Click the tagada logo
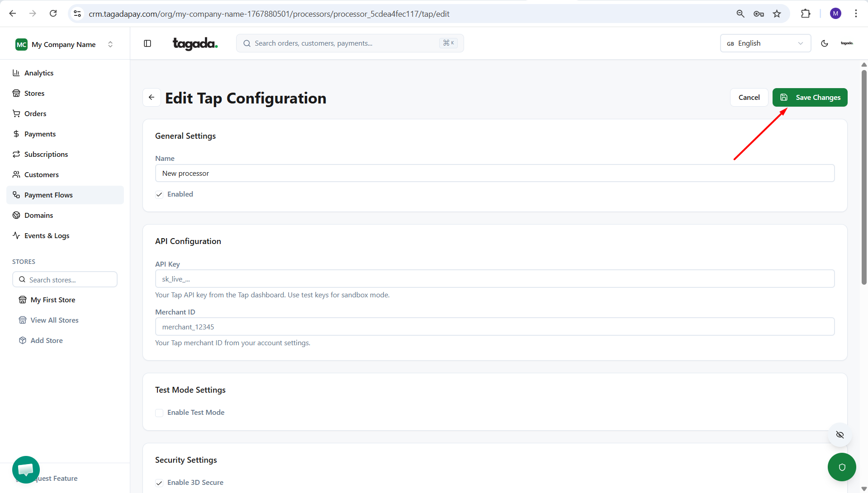 [195, 43]
